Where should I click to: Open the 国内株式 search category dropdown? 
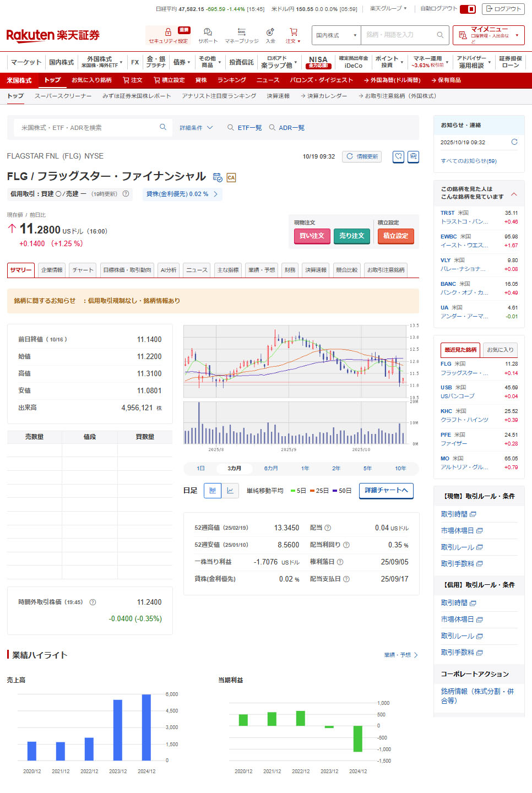coord(336,35)
